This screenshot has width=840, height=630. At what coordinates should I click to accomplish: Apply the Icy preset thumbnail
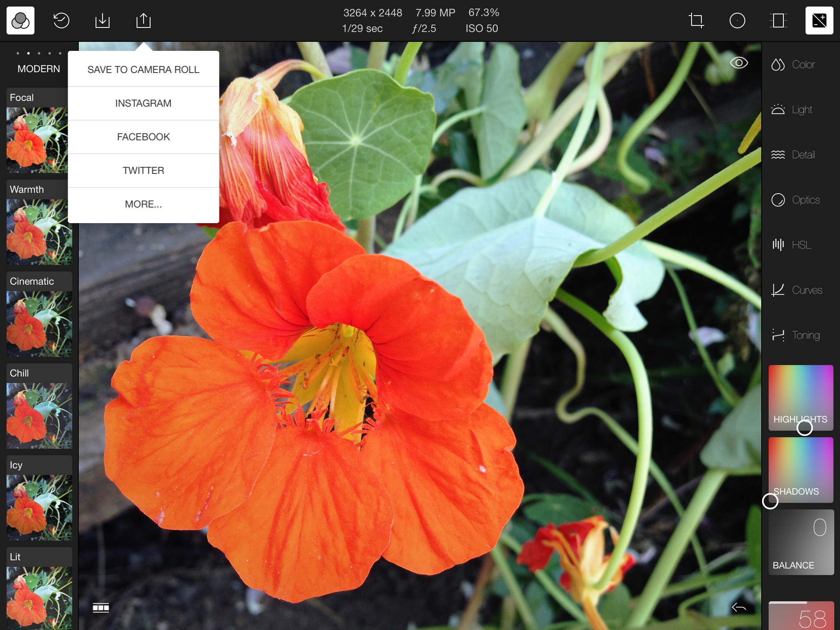pos(39,508)
